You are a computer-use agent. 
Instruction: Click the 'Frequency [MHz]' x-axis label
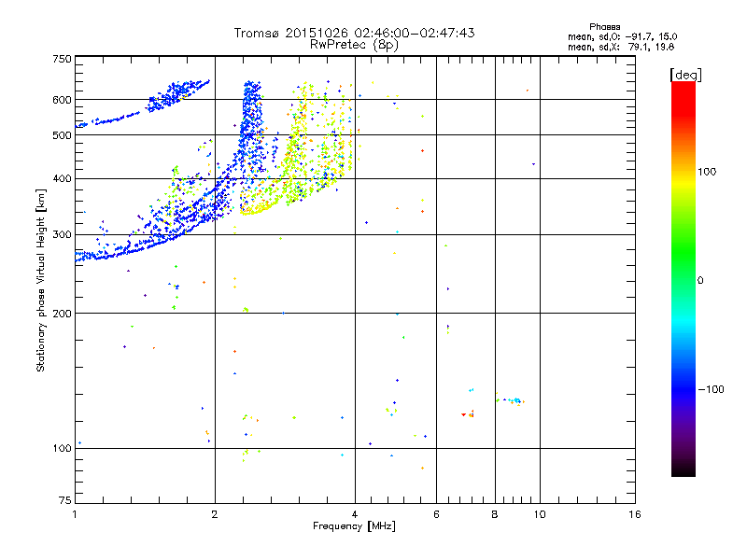coord(354,525)
